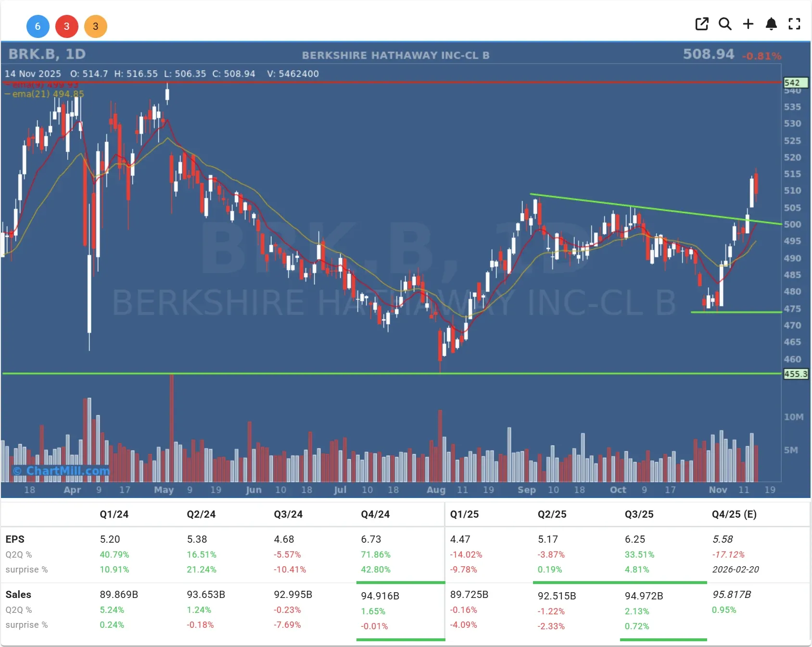Select the Q1/24 column header
Viewport: 812px width, 647px height.
(114, 514)
